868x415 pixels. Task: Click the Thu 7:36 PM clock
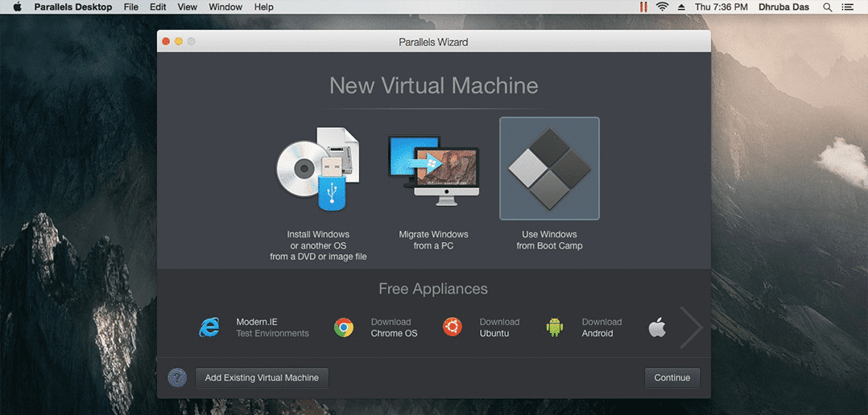click(x=721, y=7)
